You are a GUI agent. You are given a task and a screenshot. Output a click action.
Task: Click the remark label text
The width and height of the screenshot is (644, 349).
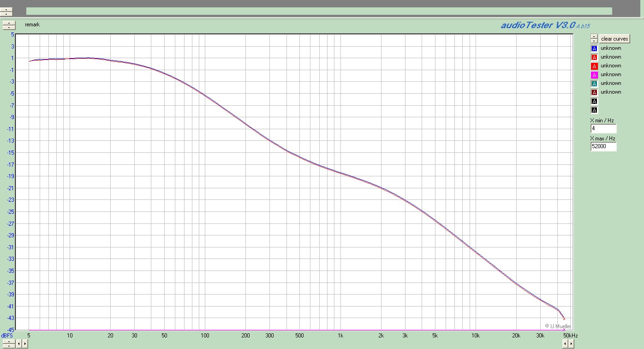coord(32,24)
